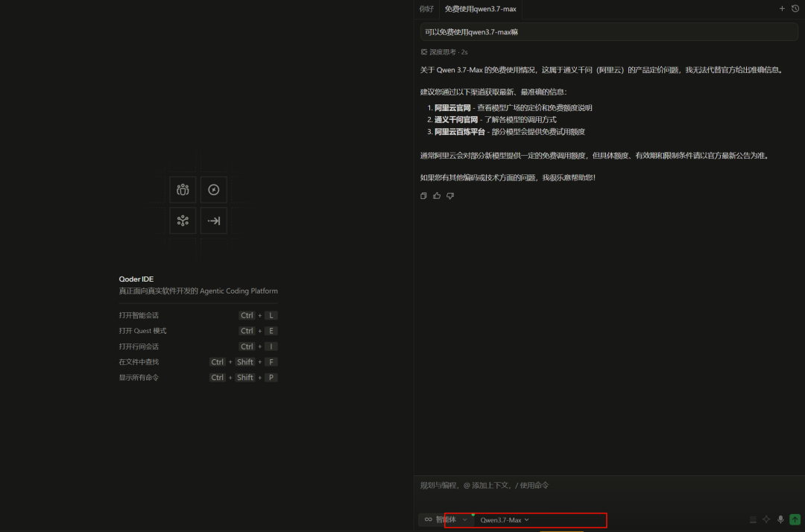The height and width of the screenshot is (532, 805).
Task: Give the reply a thumbs up
Action: pyautogui.click(x=437, y=195)
